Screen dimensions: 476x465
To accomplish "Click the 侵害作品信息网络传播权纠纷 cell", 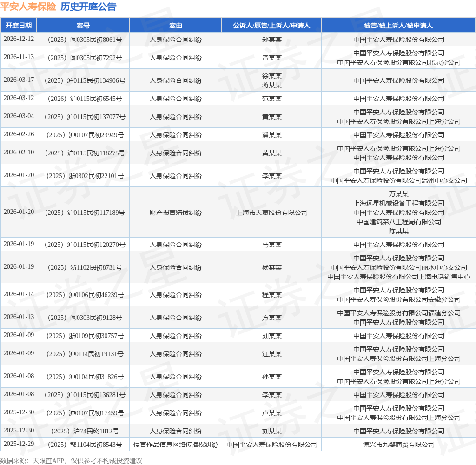I will [x=175, y=445].
